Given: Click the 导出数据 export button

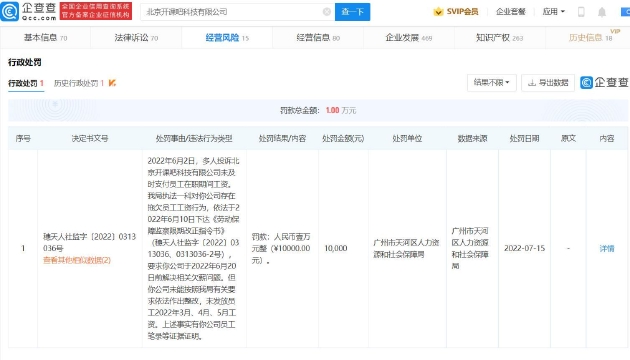Looking at the screenshot, I should tap(548, 82).
